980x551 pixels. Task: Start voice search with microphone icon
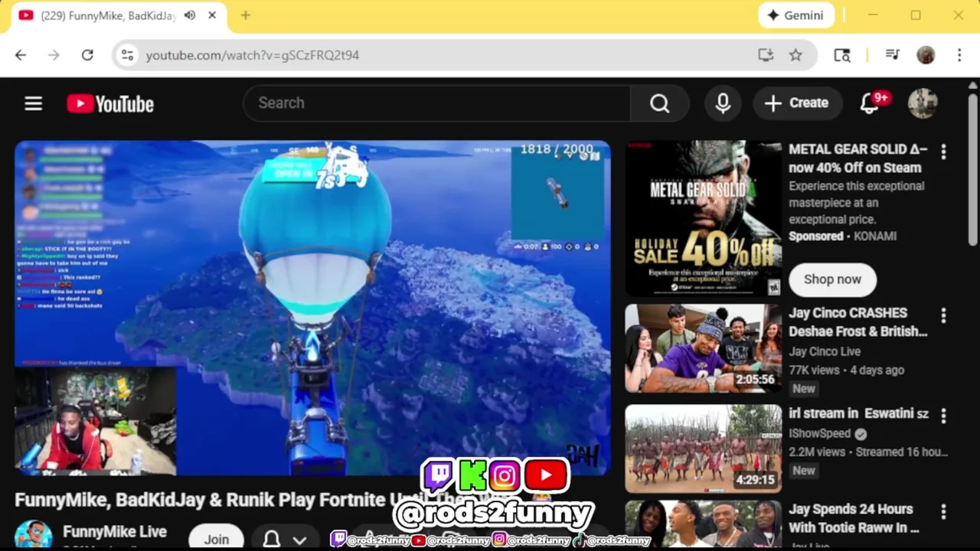click(723, 103)
